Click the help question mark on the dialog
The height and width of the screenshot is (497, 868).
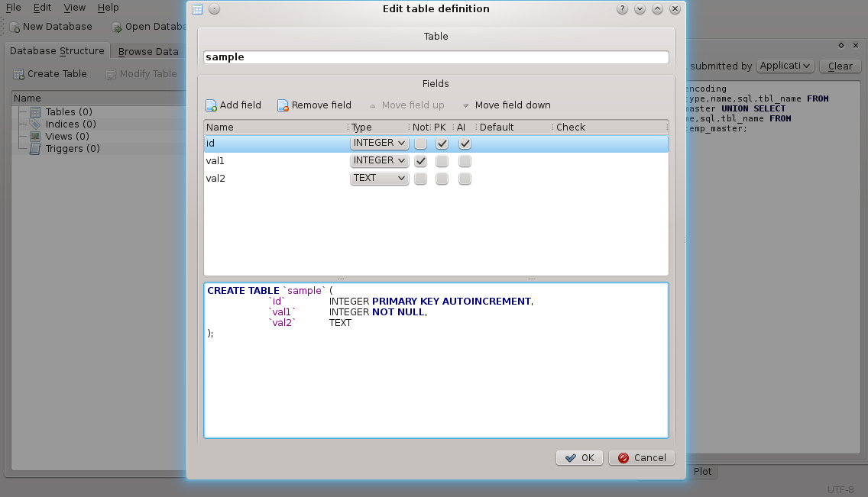click(621, 8)
